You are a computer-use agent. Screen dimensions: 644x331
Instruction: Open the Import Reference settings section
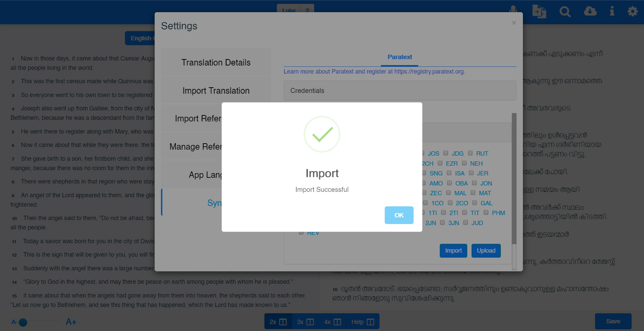coord(192,118)
